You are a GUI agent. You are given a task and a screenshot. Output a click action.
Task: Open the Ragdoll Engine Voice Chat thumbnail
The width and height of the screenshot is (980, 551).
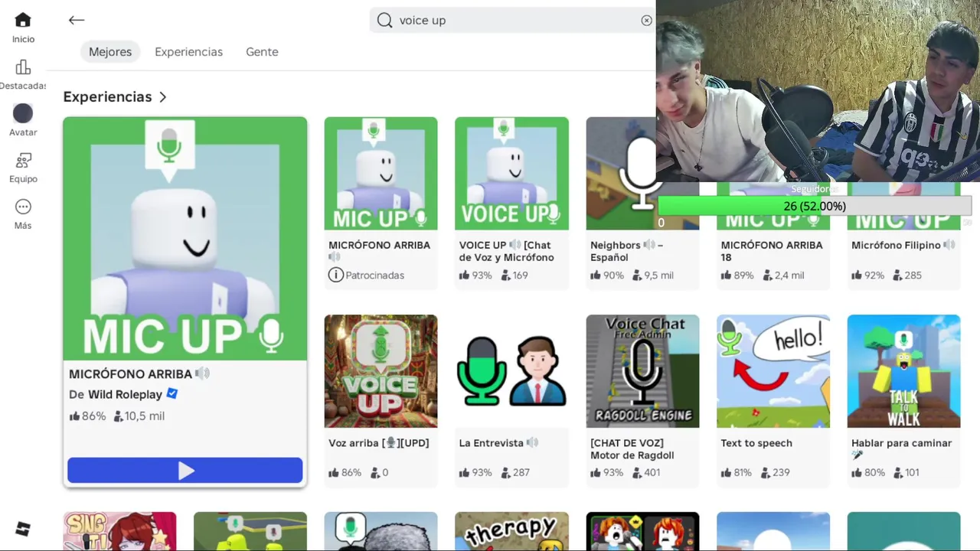(x=642, y=371)
